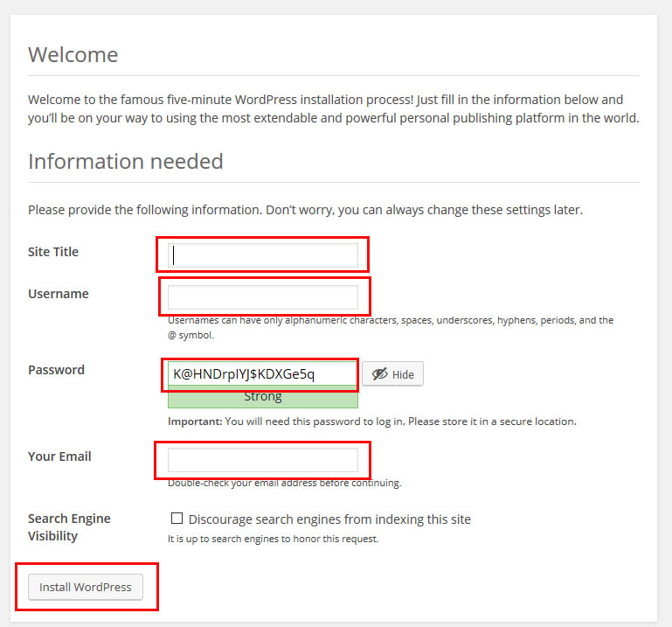Click the Strong password strength indicator
Image resolution: width=672 pixels, height=627 pixels.
pyautogui.click(x=263, y=397)
